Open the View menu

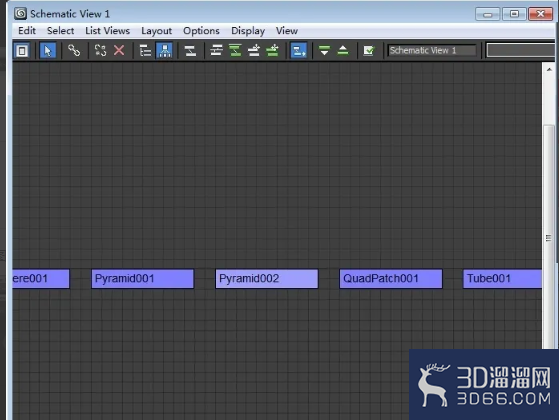[287, 31]
